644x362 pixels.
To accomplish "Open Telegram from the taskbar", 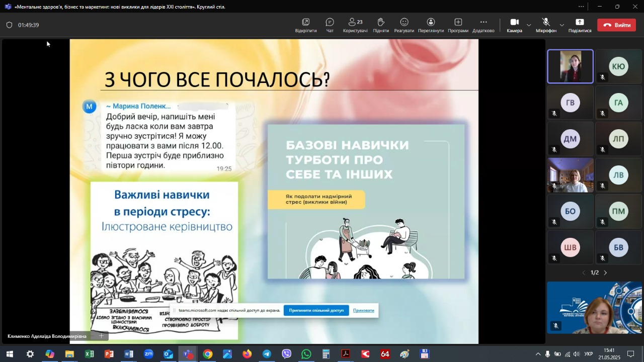I will (267, 354).
